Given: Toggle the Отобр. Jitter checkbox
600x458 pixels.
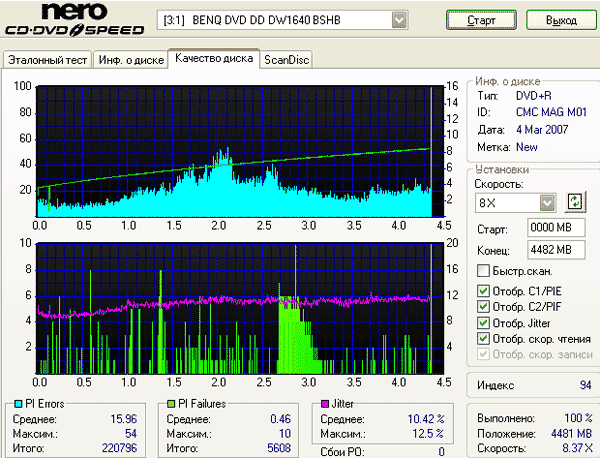Looking at the screenshot, I should click(483, 323).
